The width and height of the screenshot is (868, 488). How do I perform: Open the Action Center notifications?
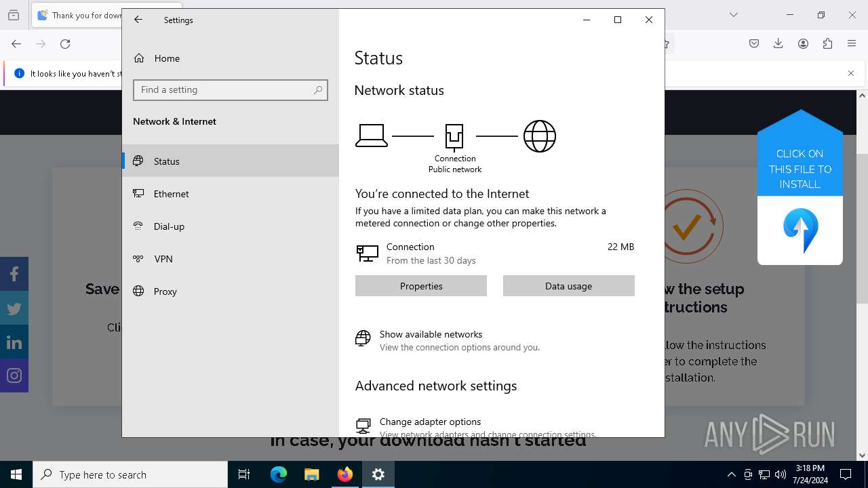846,474
